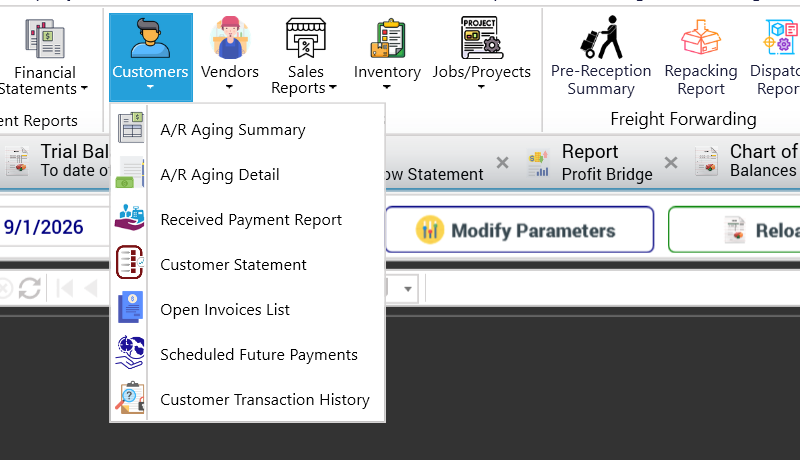Click the Open Invoices List menu icon
Viewport: 800px width, 460px height.
(130, 307)
